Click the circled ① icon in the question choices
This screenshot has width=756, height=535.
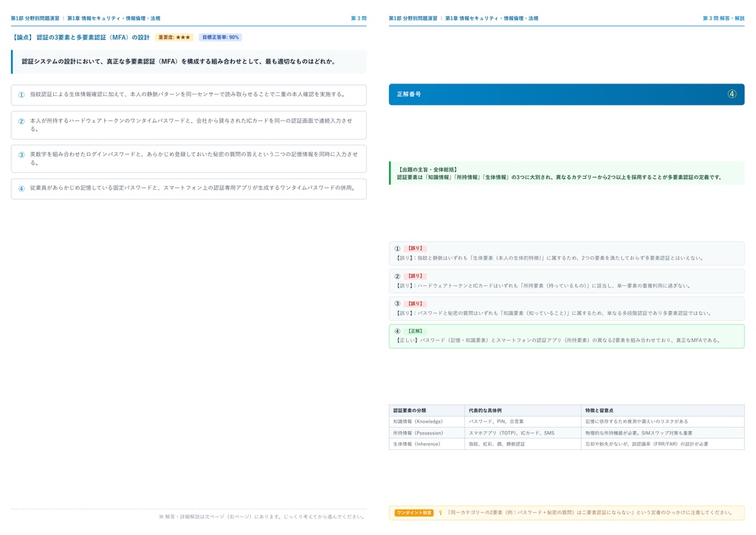coord(21,95)
